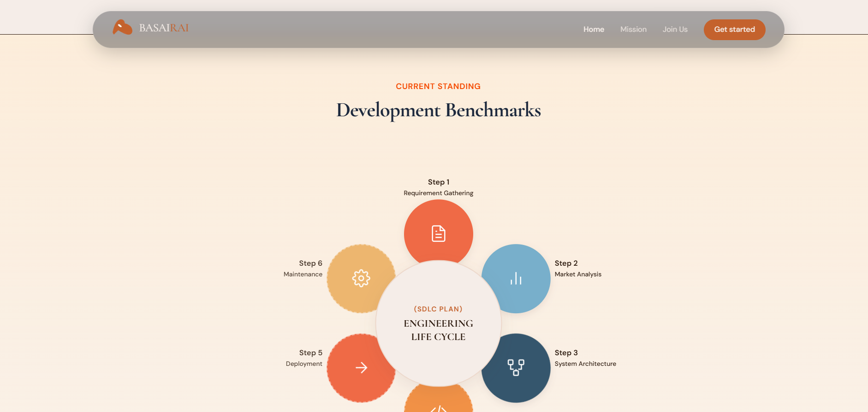868x412 pixels.
Task: Click the System Architecture text
Action: pyautogui.click(x=585, y=364)
